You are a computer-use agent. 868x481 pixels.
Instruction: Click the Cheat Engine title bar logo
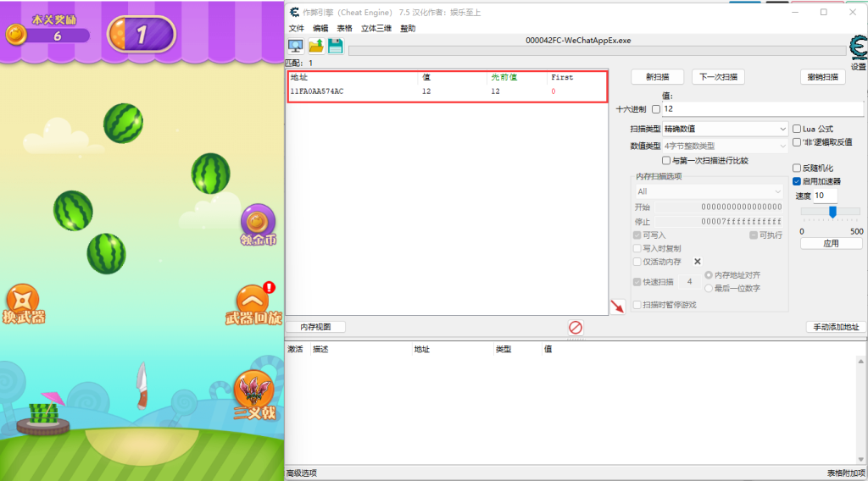click(x=294, y=12)
